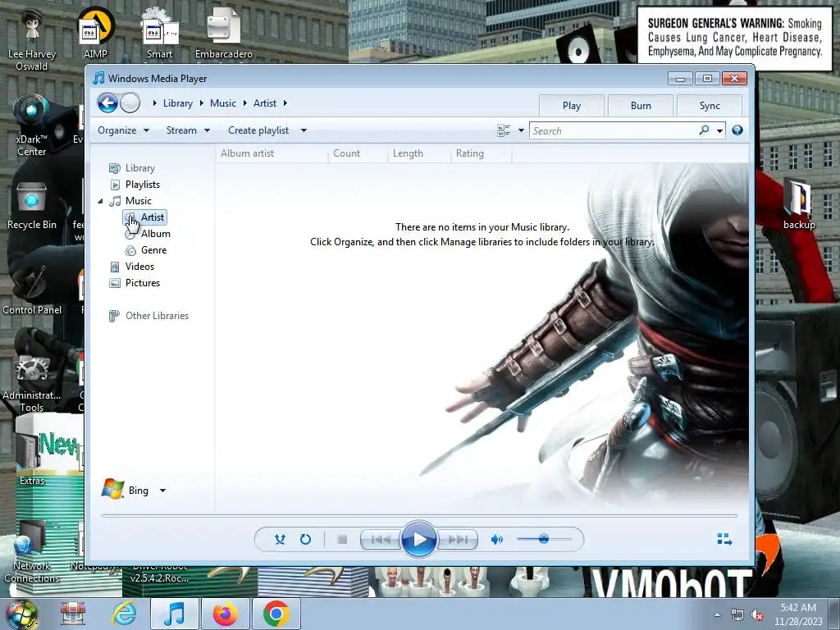Screen dimensions: 840x630
Task: Open Bing online store dropdown
Action: (163, 491)
